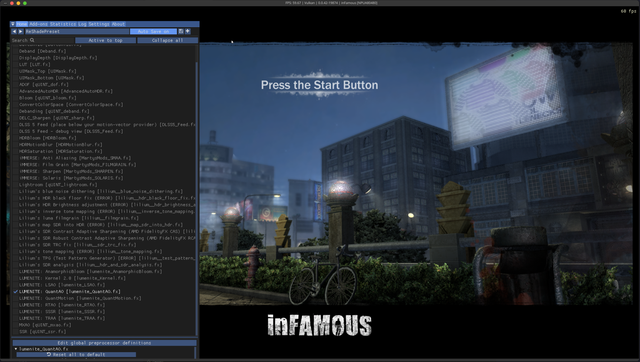
Task: Select HDRMotionBlur effect row
Action: 60,144
